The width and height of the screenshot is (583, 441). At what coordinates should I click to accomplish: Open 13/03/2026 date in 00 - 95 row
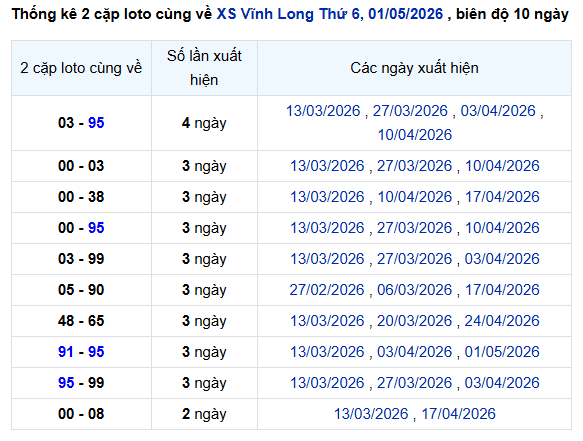(327, 228)
